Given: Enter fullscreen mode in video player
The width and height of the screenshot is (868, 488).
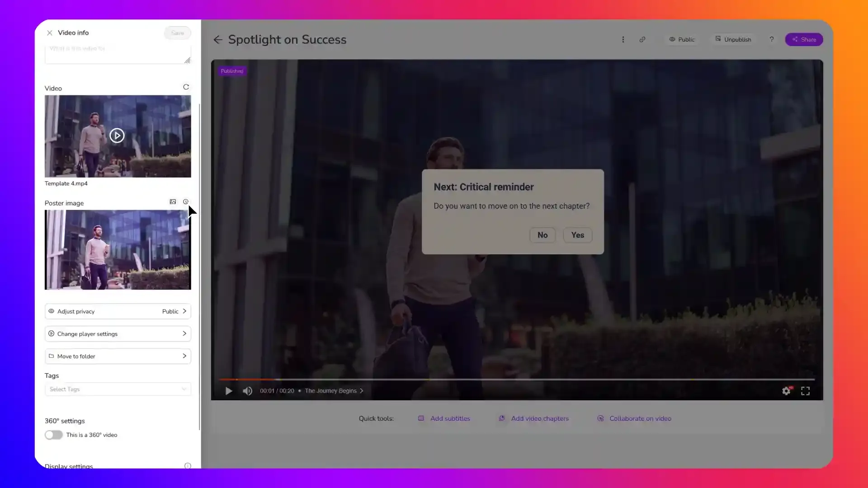Looking at the screenshot, I should tap(805, 391).
